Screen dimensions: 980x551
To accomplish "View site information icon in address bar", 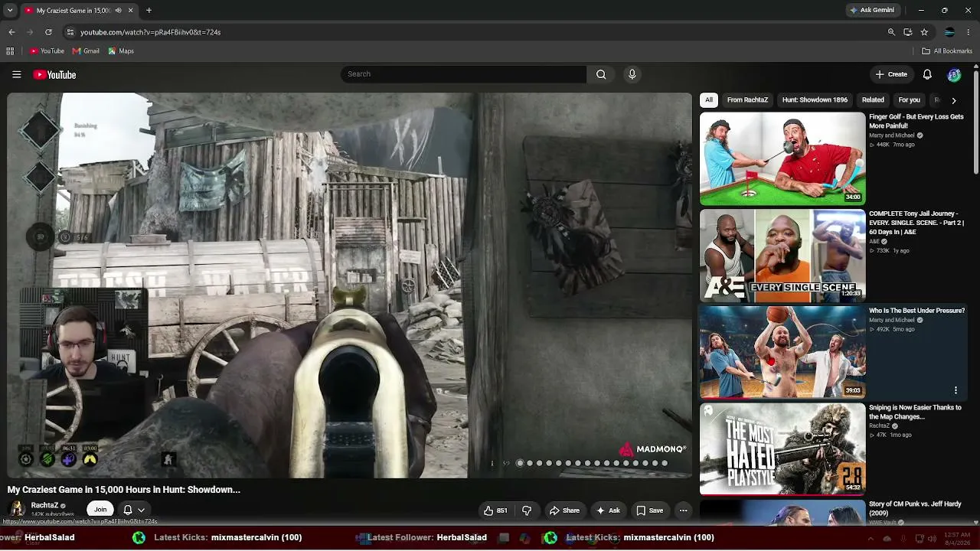I will pos(70,32).
